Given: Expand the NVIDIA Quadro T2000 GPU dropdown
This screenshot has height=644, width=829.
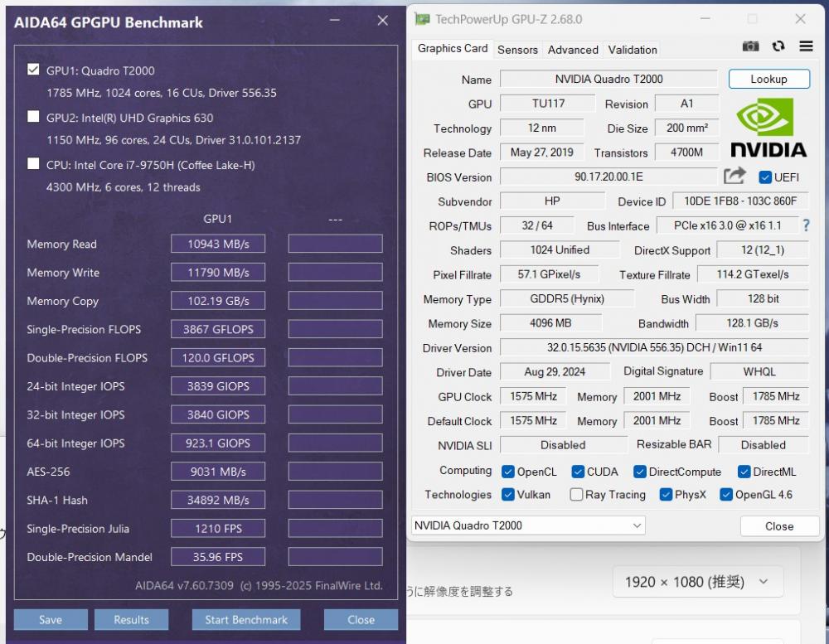Looking at the screenshot, I should click(528, 525).
